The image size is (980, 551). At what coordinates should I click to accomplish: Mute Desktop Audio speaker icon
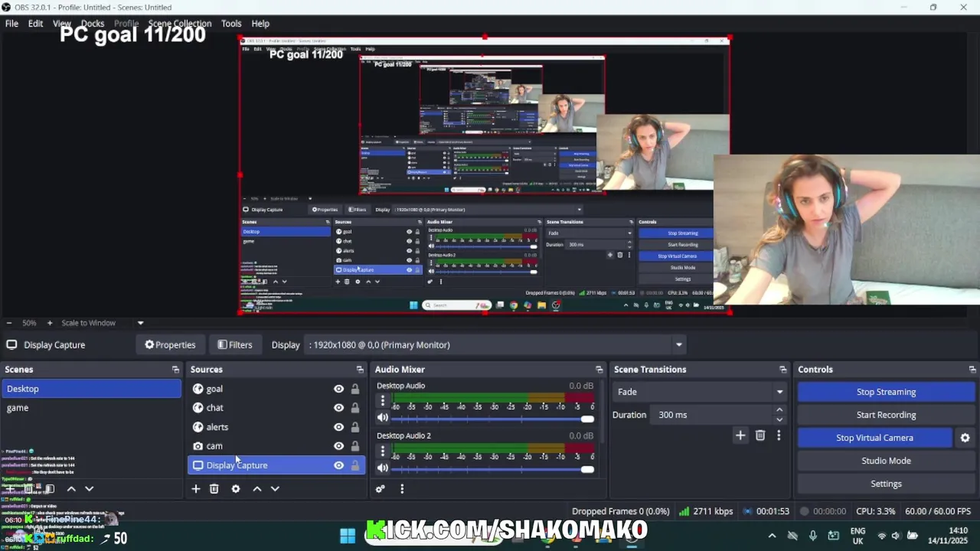[x=383, y=418]
